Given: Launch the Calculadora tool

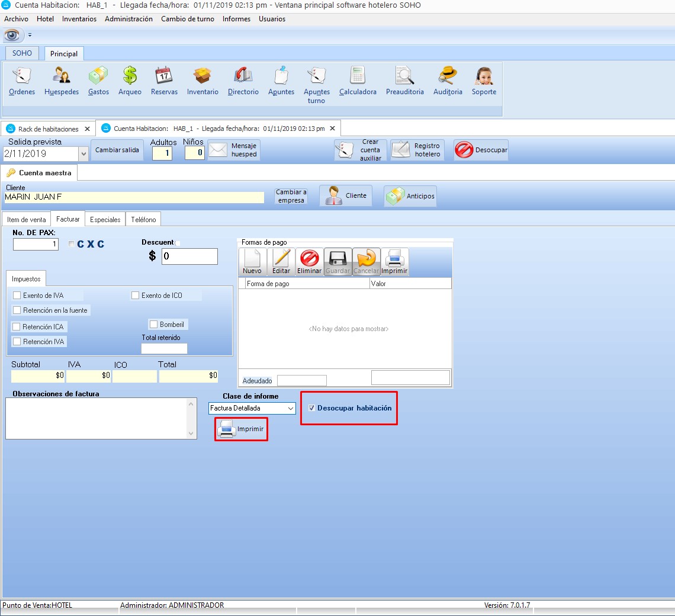Looking at the screenshot, I should 358,81.
